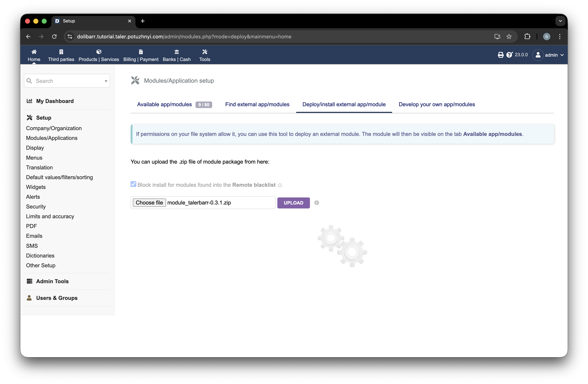Expand the sidebar search dropdown arrow
The image size is (588, 384).
click(x=106, y=81)
